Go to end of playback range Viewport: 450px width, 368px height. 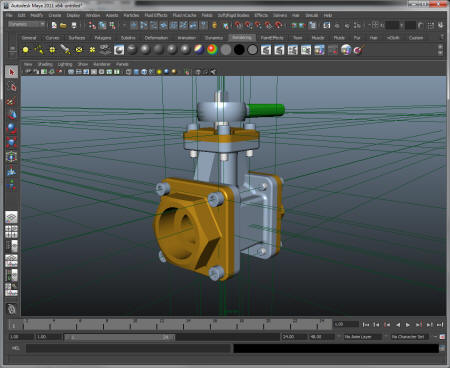[440, 324]
